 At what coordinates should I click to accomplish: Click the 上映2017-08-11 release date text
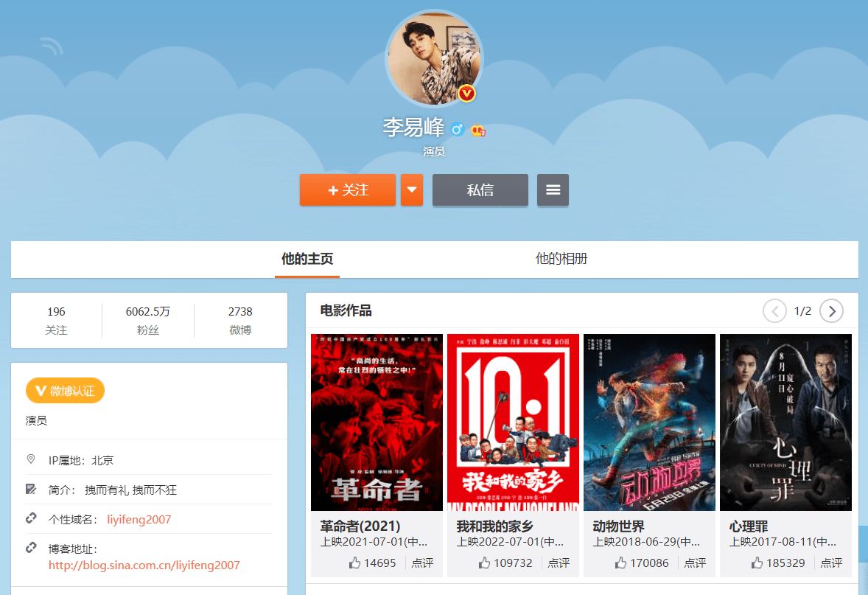[x=783, y=542]
